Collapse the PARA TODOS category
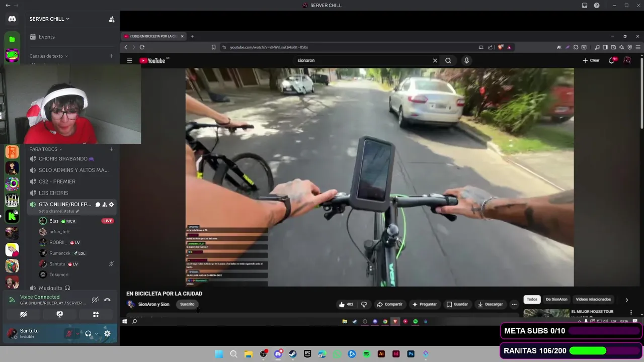The image size is (644, 362). pos(45,149)
